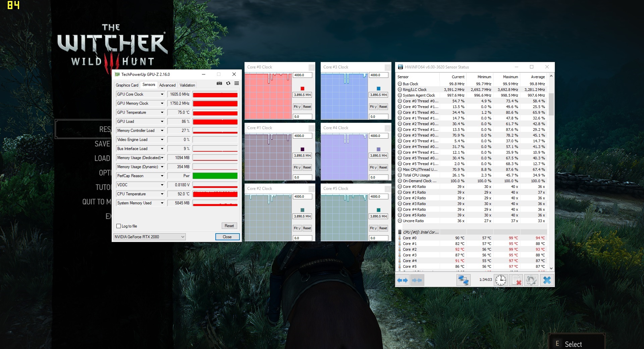Close the Core #3 Clock graph window
This screenshot has height=349, width=644.
point(388,67)
